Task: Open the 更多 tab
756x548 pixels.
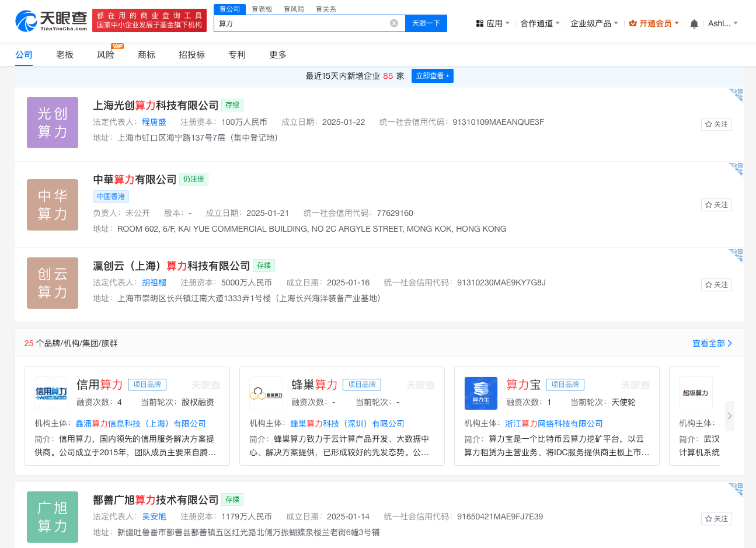Action: (x=278, y=54)
